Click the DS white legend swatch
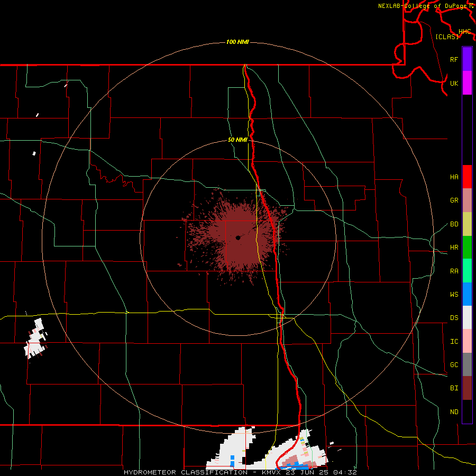Screen dimensions: 476x476 point(467,317)
